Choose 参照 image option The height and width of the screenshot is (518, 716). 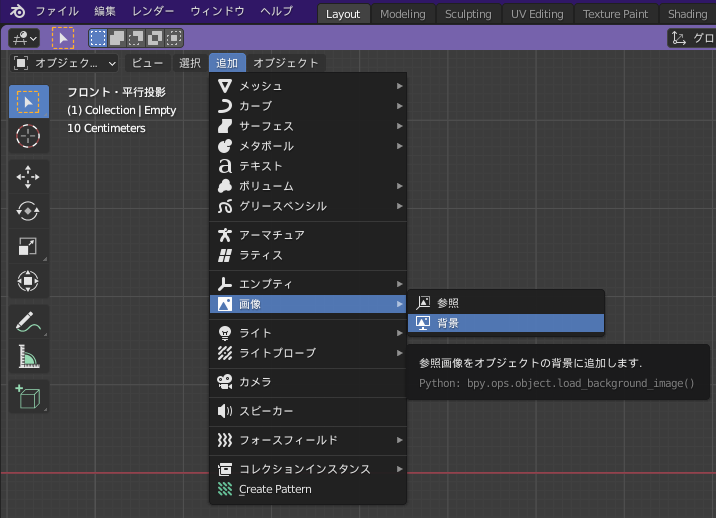point(506,303)
